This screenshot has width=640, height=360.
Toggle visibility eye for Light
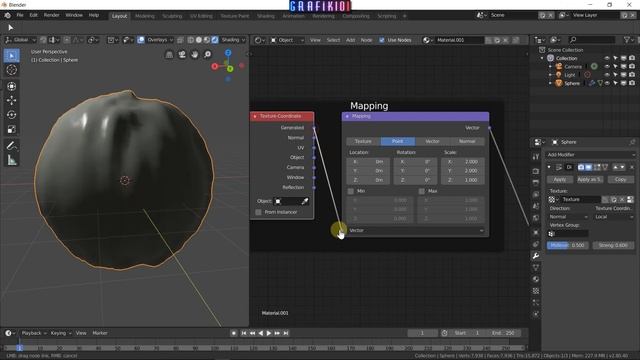(607, 75)
